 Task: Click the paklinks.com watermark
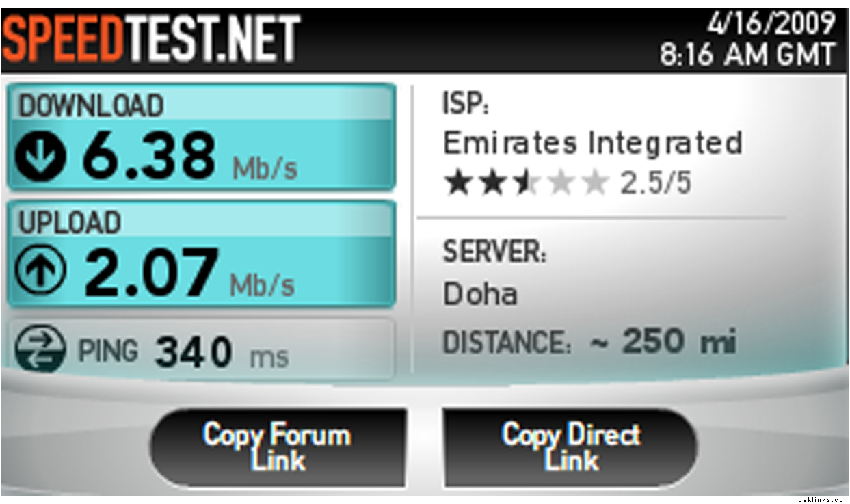tap(823, 500)
